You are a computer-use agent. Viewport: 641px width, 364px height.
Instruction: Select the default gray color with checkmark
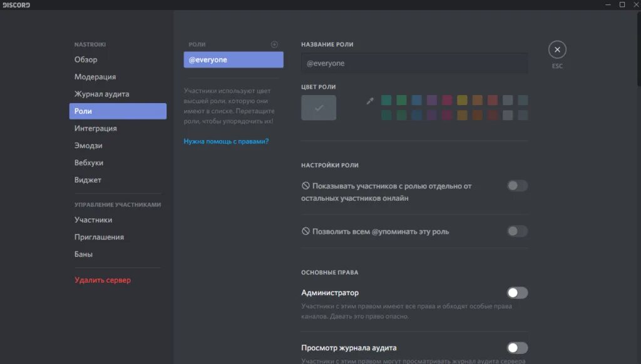(x=319, y=108)
